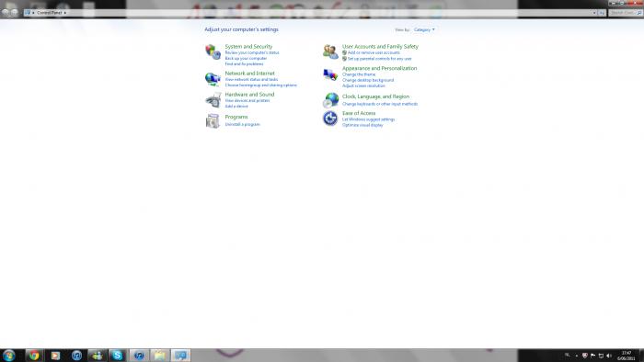Click the Uninstall a program link

click(x=242, y=124)
